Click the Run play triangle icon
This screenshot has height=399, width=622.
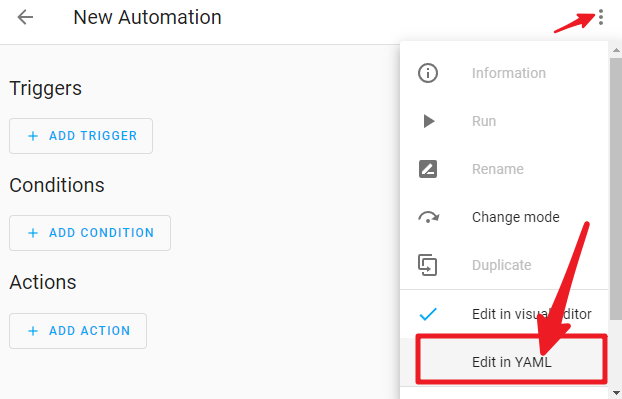[x=428, y=121]
